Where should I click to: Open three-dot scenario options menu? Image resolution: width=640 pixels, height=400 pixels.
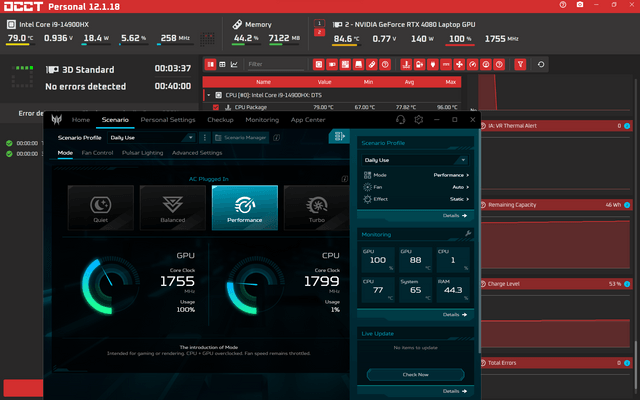click(x=204, y=138)
